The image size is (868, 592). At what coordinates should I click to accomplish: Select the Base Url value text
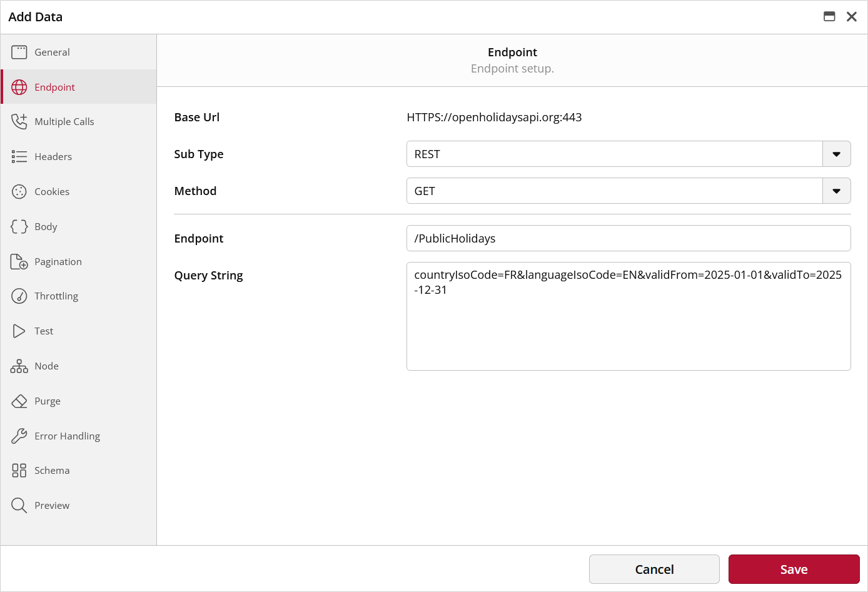tap(494, 117)
